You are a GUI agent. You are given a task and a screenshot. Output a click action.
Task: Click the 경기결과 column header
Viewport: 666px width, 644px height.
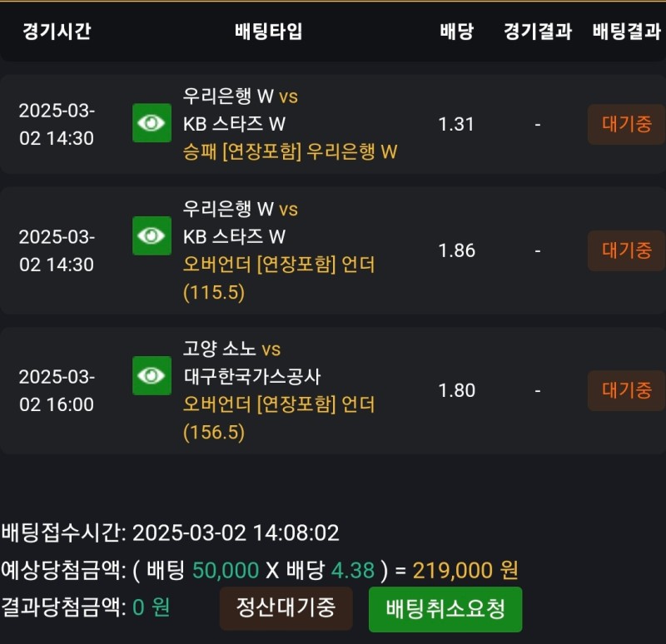tap(538, 32)
